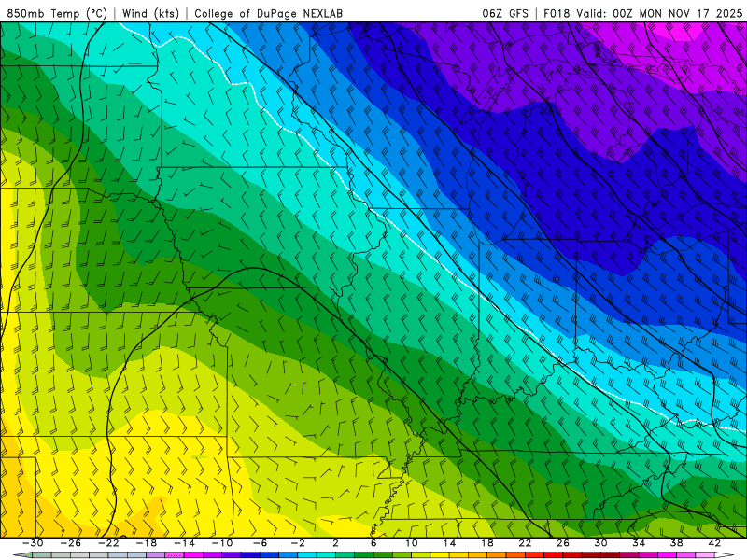Click the '10' colorbar label
The image size is (747, 560).
pyautogui.click(x=411, y=543)
